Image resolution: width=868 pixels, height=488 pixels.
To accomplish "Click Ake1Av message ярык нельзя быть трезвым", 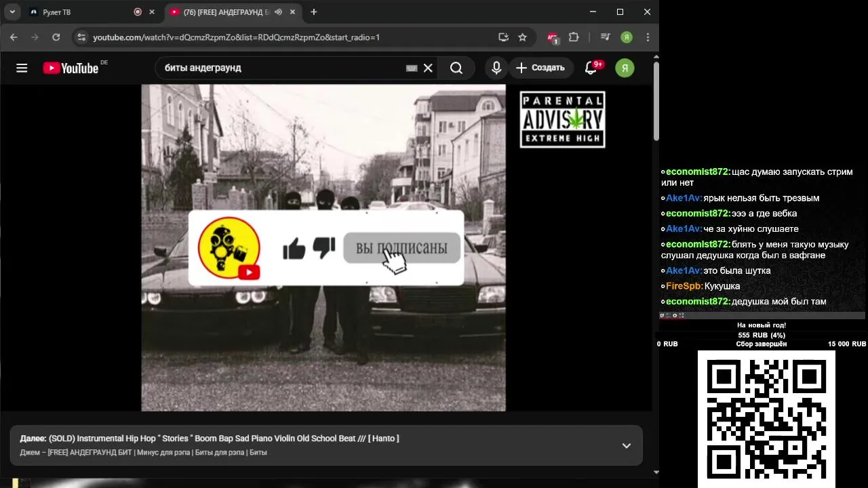I will tap(761, 198).
